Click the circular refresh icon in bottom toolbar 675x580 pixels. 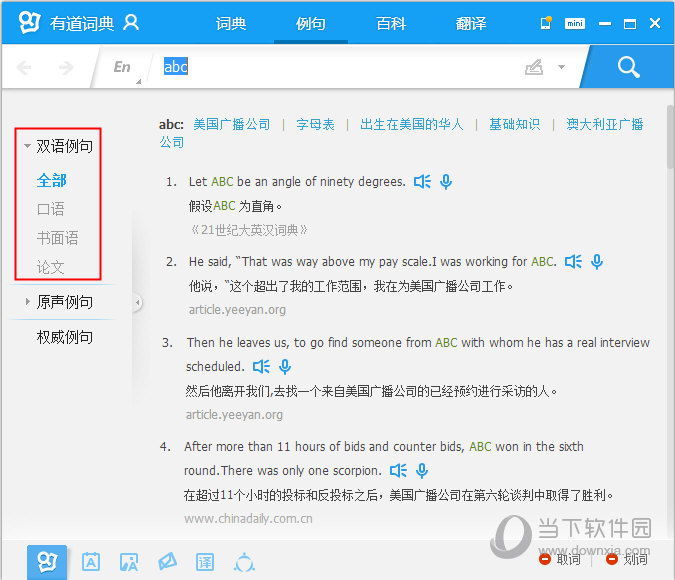244,562
